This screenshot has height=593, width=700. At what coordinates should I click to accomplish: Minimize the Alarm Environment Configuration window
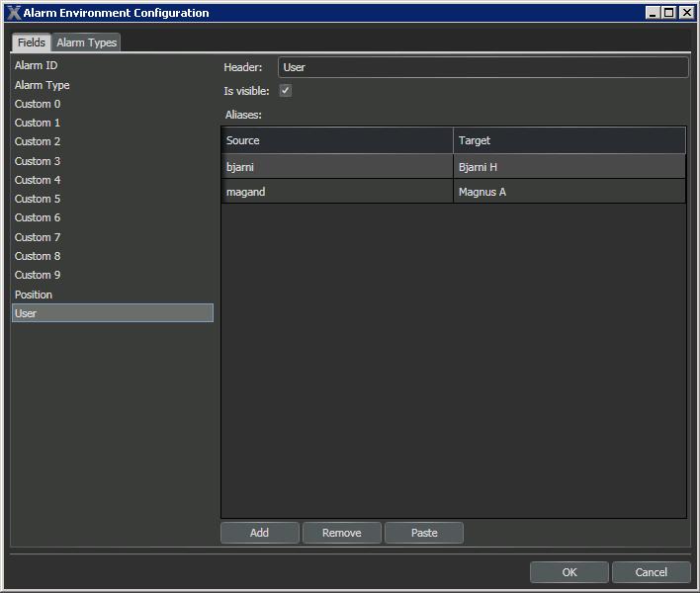click(653, 13)
